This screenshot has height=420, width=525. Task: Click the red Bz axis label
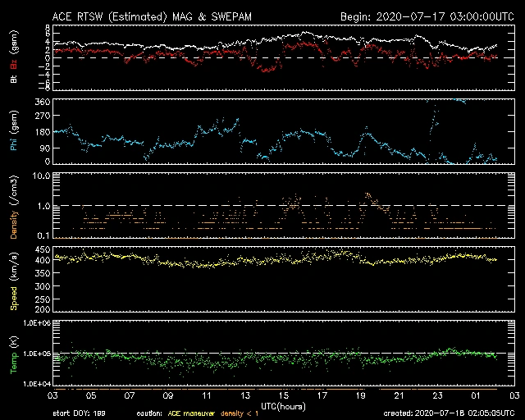coord(14,64)
